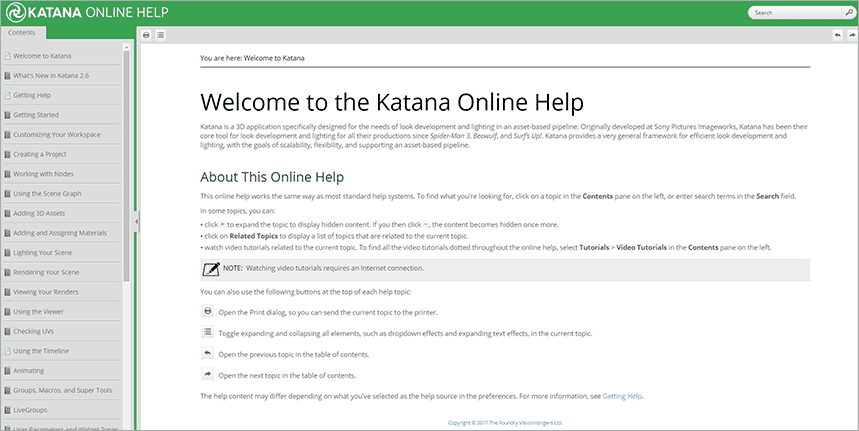Click the next-topic icon in the buttons list
The image size is (859, 431).
click(x=208, y=374)
